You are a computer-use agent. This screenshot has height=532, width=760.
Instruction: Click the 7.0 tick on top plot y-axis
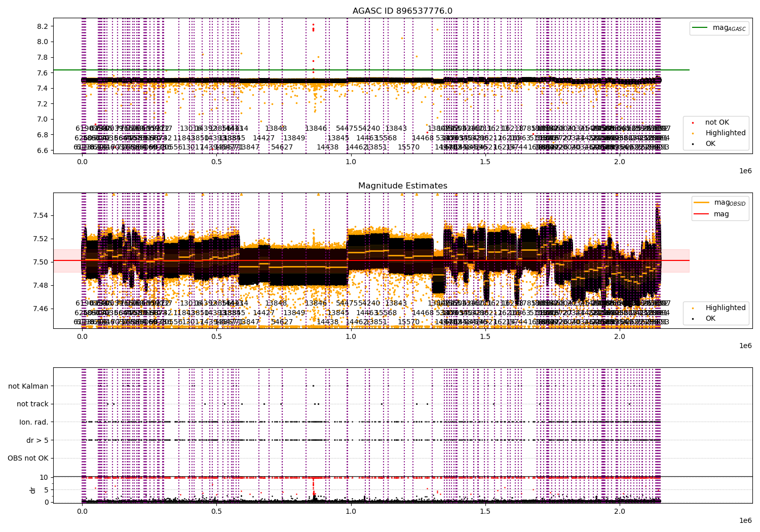44,119
